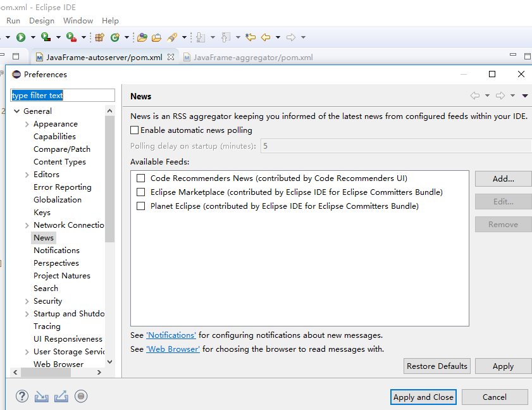The image size is (532, 410).
Task: Open the Forward history dropdown in News header
Action: pyautogui.click(x=512, y=96)
